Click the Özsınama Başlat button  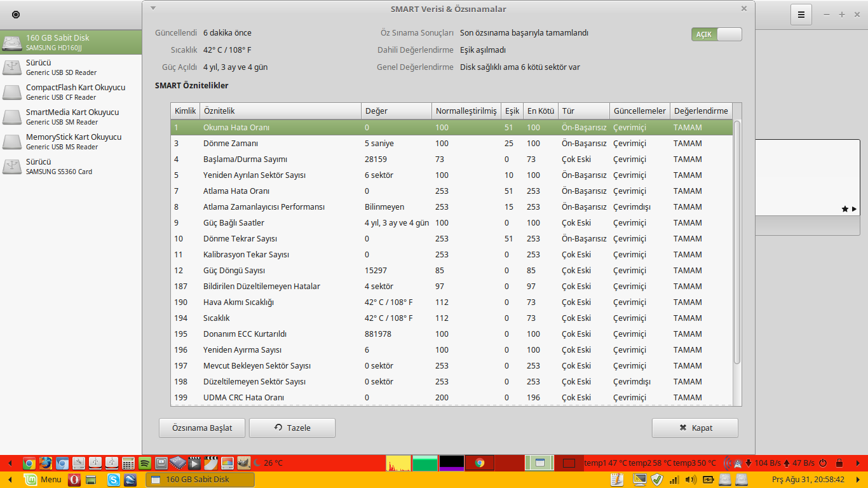tap(202, 428)
